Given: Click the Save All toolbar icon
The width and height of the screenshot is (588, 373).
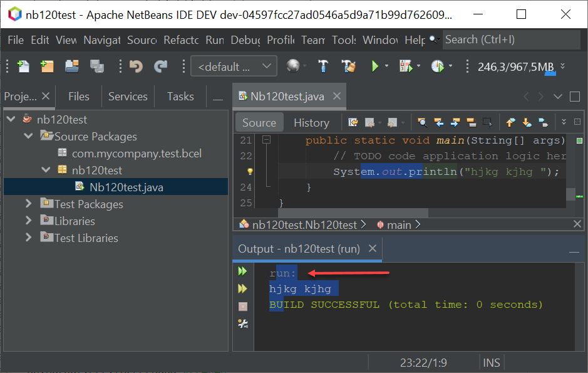Looking at the screenshot, I should (x=97, y=66).
